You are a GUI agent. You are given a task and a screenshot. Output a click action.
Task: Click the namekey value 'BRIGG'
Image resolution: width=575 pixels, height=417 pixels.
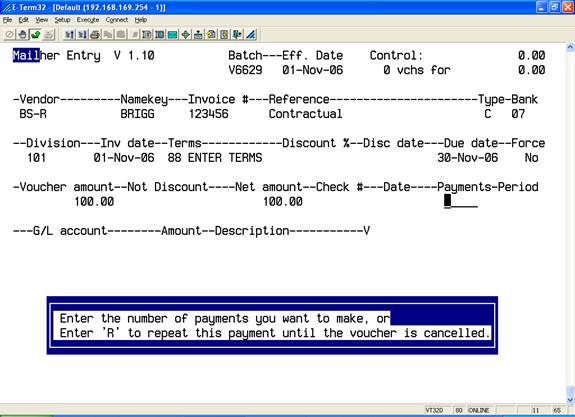pos(137,114)
